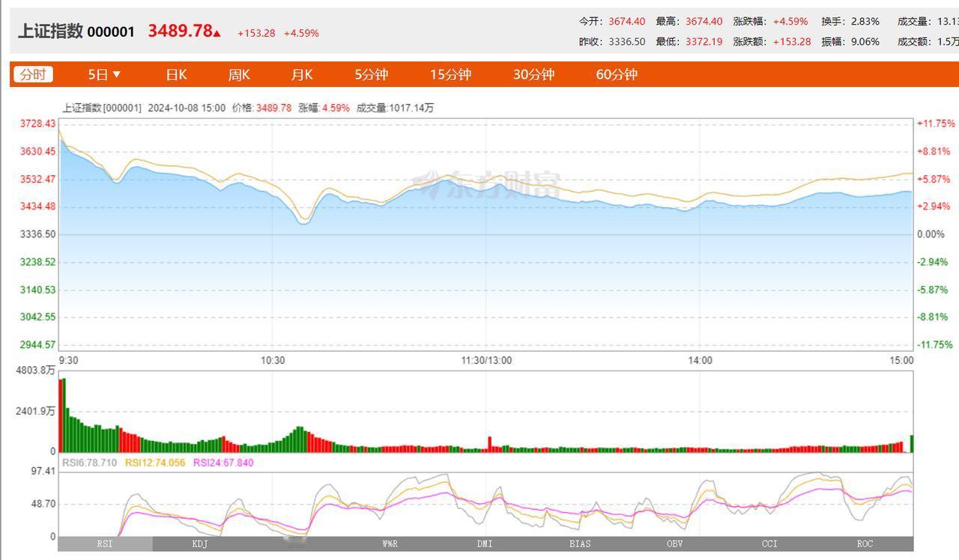Click the 最高 value 3674.40
This screenshot has width=959, height=560.
(704, 22)
